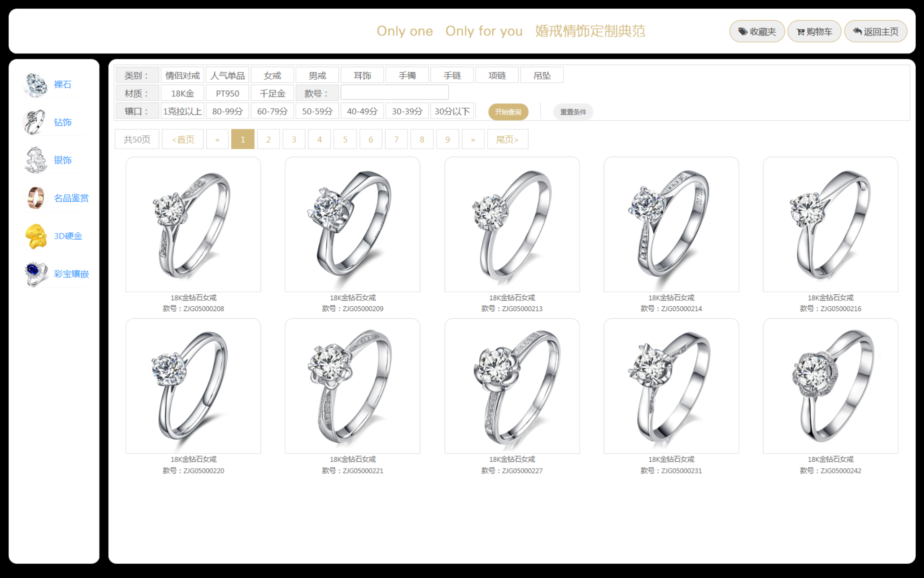Select 钻饰 text link in sidebar

(62, 122)
